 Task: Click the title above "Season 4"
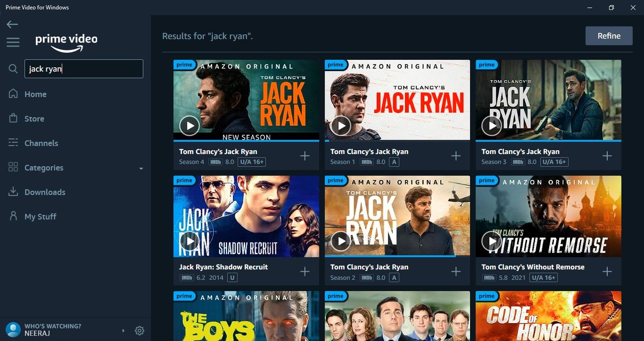(218, 152)
